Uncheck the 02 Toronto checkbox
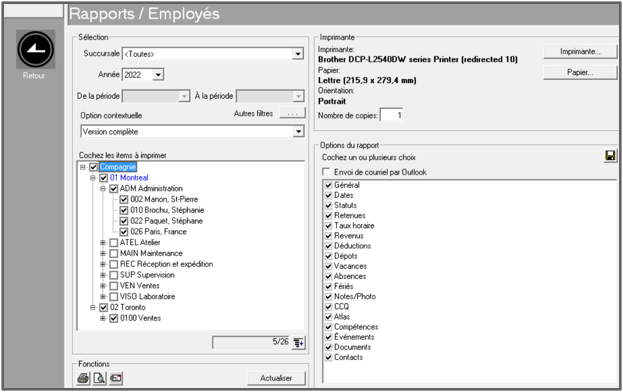Image resolution: width=623 pixels, height=392 pixels. click(x=103, y=307)
